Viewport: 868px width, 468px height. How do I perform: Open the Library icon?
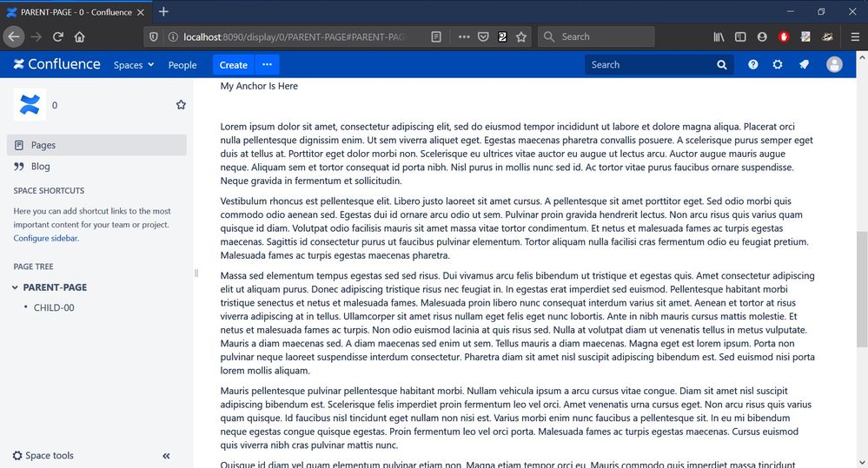pos(719,36)
